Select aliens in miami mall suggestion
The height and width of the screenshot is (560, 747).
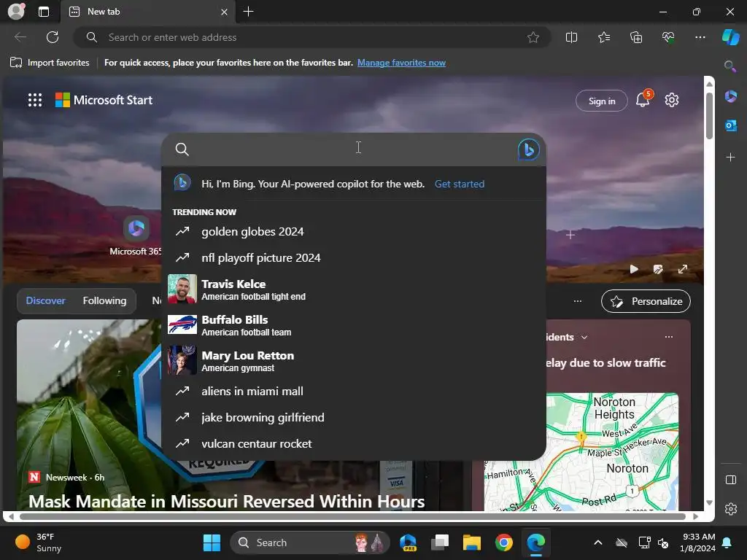(354, 392)
